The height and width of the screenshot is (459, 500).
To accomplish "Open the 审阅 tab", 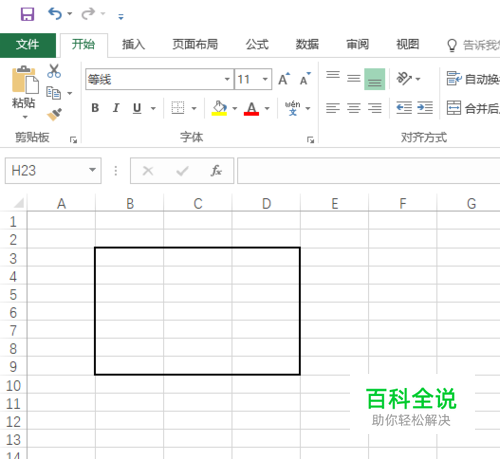I will pos(357,44).
